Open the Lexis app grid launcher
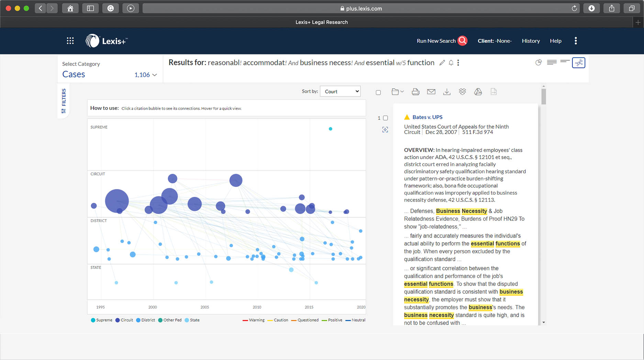644x360 pixels. tap(70, 40)
